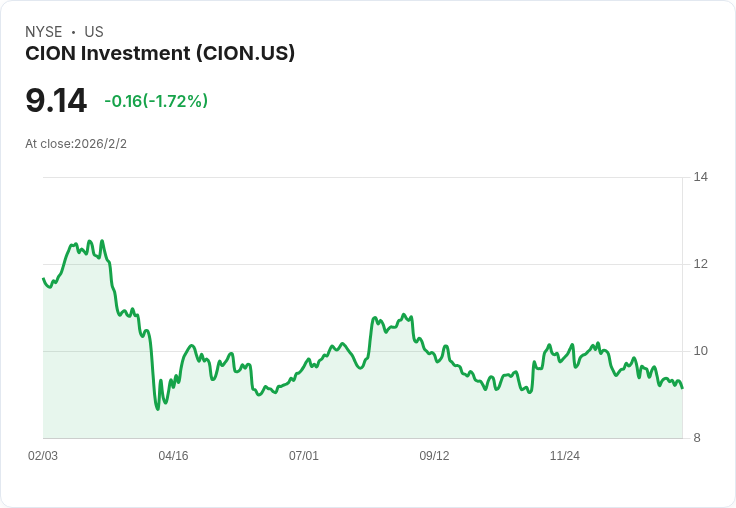The width and height of the screenshot is (736, 508).
Task: Click the dot separator between NYSE and US
Action: click(73, 32)
